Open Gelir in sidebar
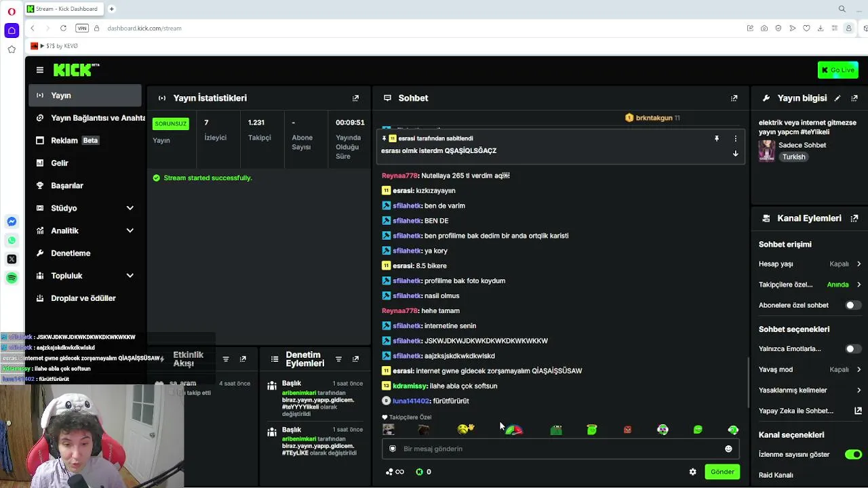The height and width of the screenshot is (488, 868). tap(85, 163)
